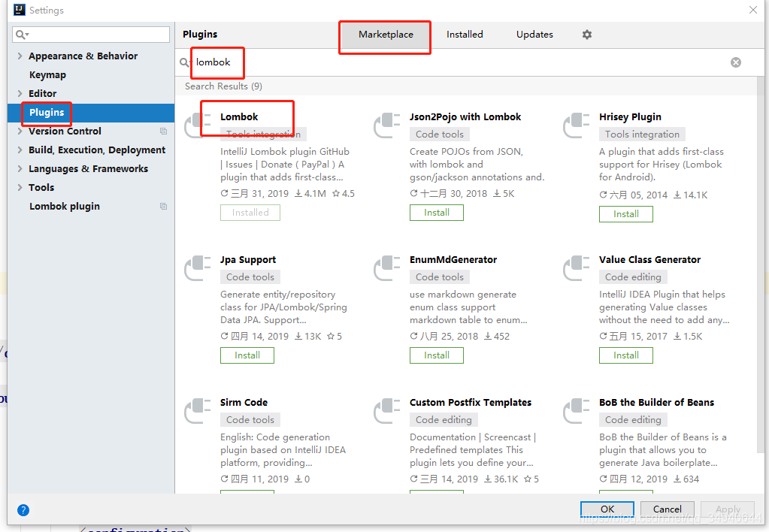Image resolution: width=769 pixels, height=532 pixels.
Task: Click the Hrisey Plugin icon
Action: click(x=576, y=125)
